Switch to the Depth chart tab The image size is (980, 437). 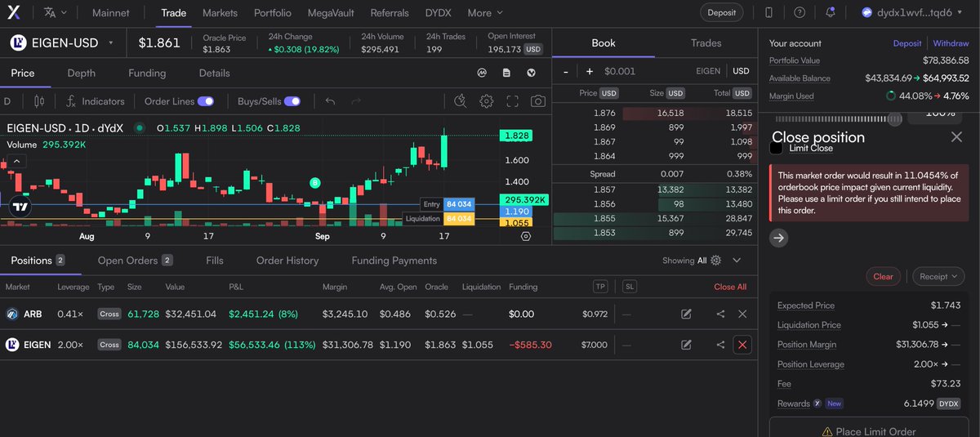pos(81,73)
